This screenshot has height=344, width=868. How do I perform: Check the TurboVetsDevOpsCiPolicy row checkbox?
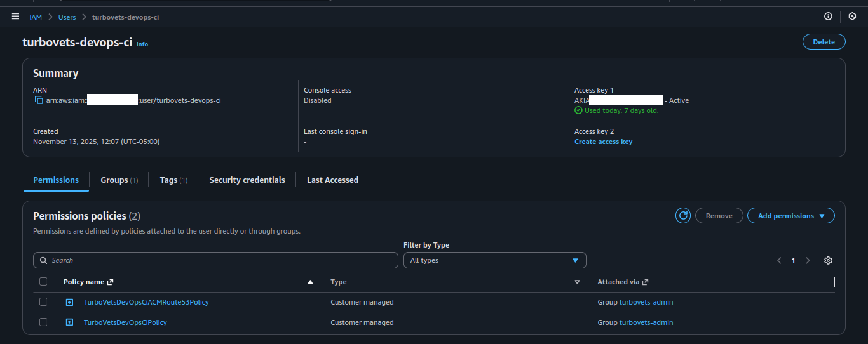43,322
